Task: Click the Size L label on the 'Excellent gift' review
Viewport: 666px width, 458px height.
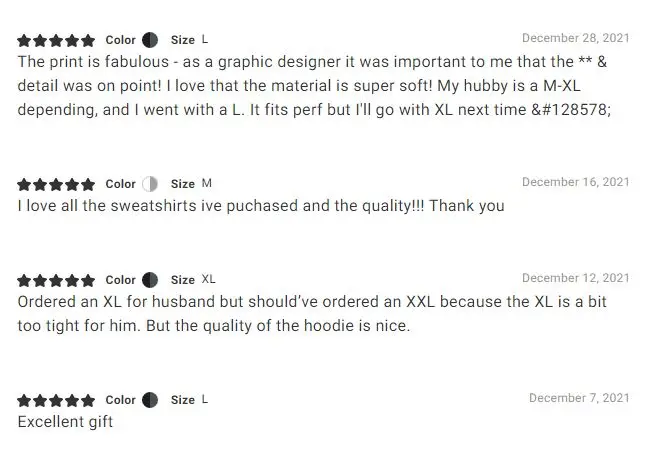Action: (189, 400)
